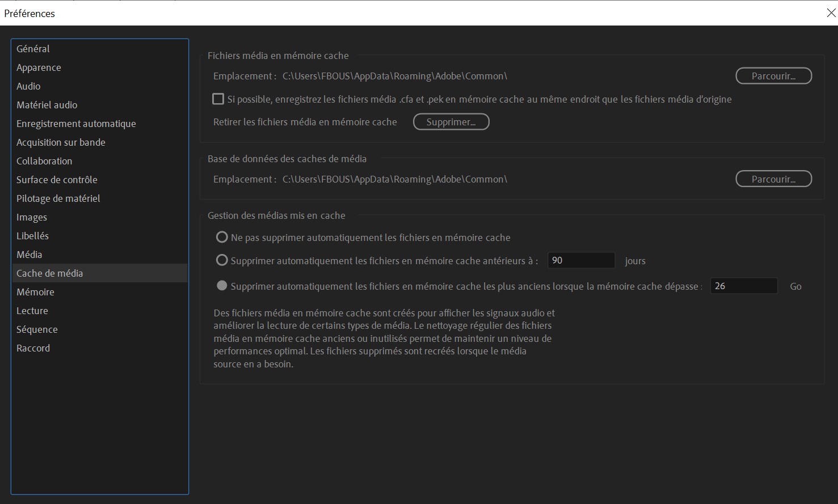Image resolution: width=838 pixels, height=504 pixels.
Task: Open the Lecture preferences category
Action: (32, 311)
